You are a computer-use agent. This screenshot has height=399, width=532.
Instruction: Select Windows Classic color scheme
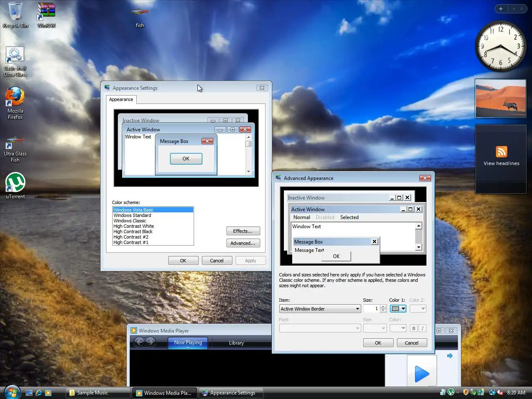click(153, 221)
